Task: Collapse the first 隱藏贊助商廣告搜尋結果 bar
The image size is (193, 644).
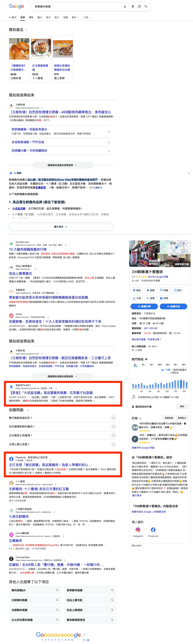Action: coord(63,165)
